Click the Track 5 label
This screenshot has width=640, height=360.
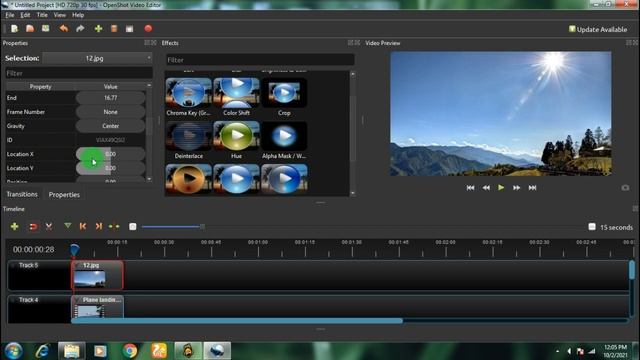28,265
